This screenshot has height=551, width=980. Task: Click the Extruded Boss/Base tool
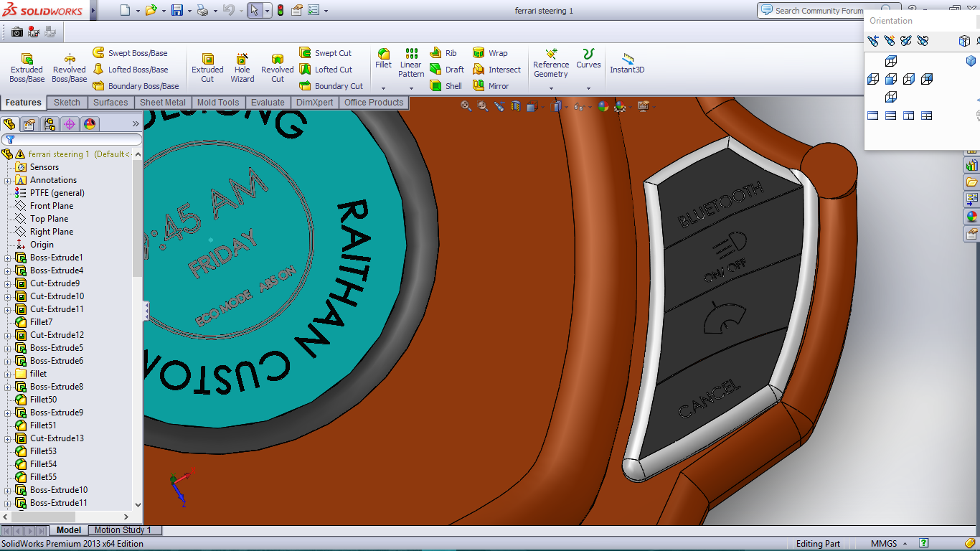pyautogui.click(x=27, y=67)
